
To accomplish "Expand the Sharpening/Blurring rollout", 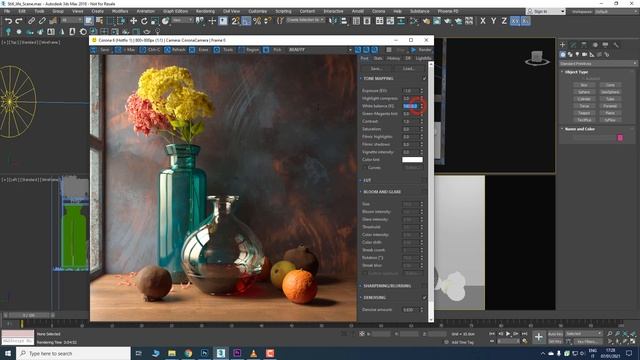I will click(361, 286).
